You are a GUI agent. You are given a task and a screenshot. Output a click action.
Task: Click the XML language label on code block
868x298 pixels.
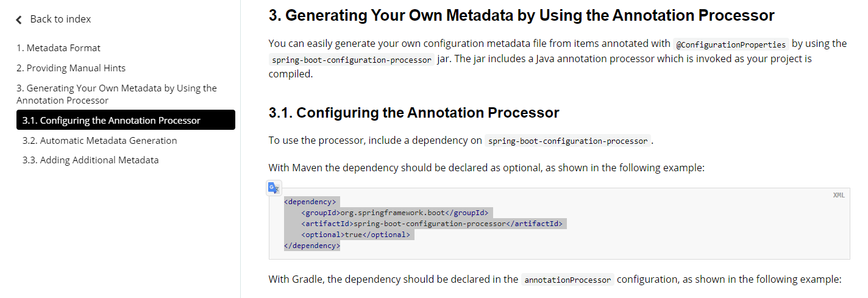click(x=839, y=195)
